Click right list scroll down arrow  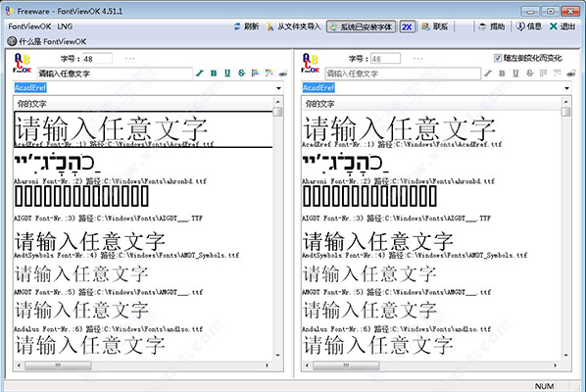(565, 356)
